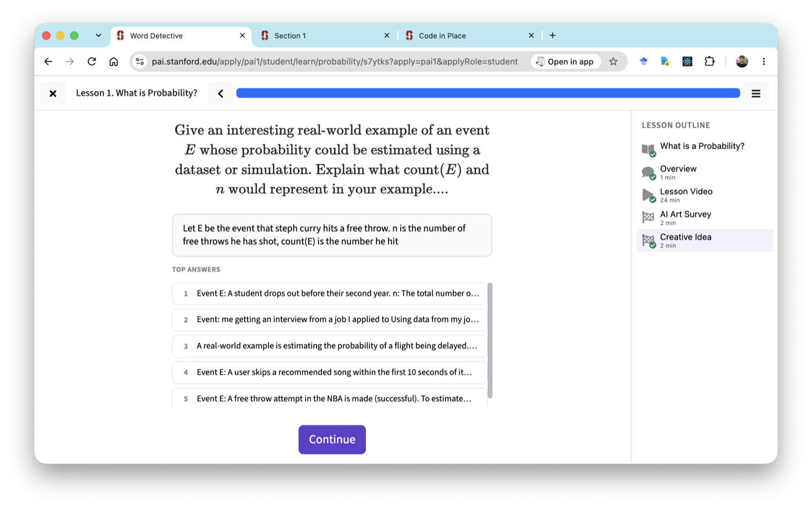Click the top answers scrollbar

click(x=490, y=340)
